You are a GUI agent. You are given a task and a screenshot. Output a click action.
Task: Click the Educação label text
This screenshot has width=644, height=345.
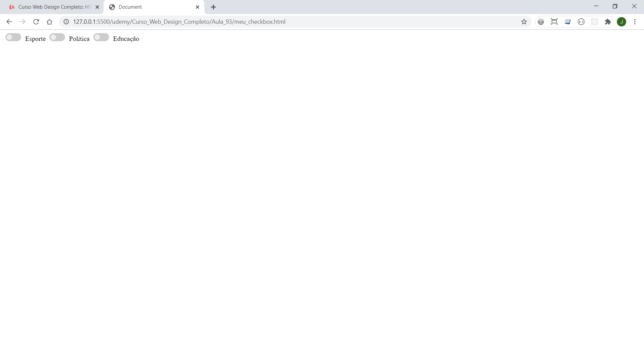[126, 39]
